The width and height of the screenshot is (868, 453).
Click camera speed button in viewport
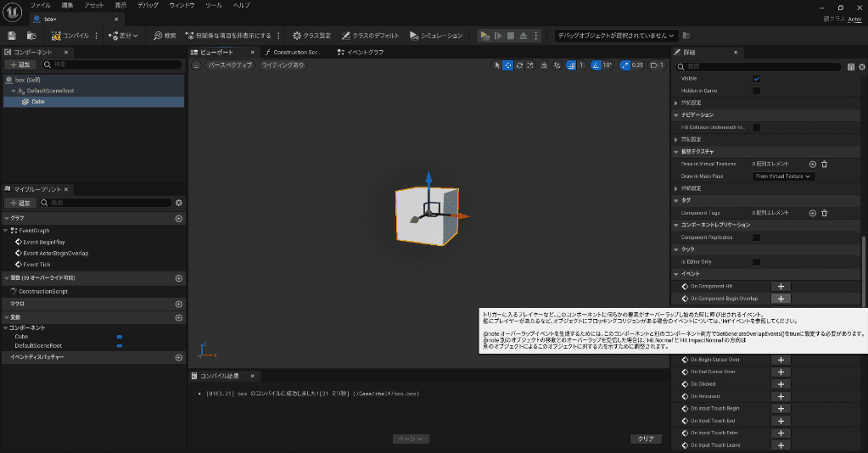pyautogui.click(x=657, y=65)
